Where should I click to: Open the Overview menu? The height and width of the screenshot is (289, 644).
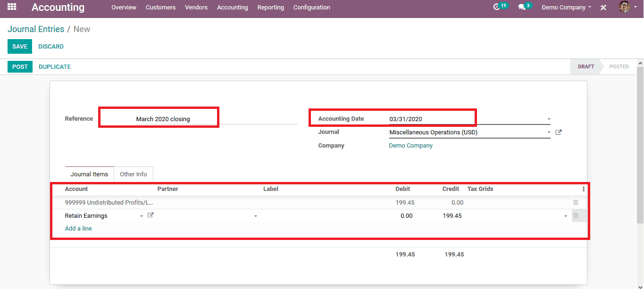click(124, 8)
